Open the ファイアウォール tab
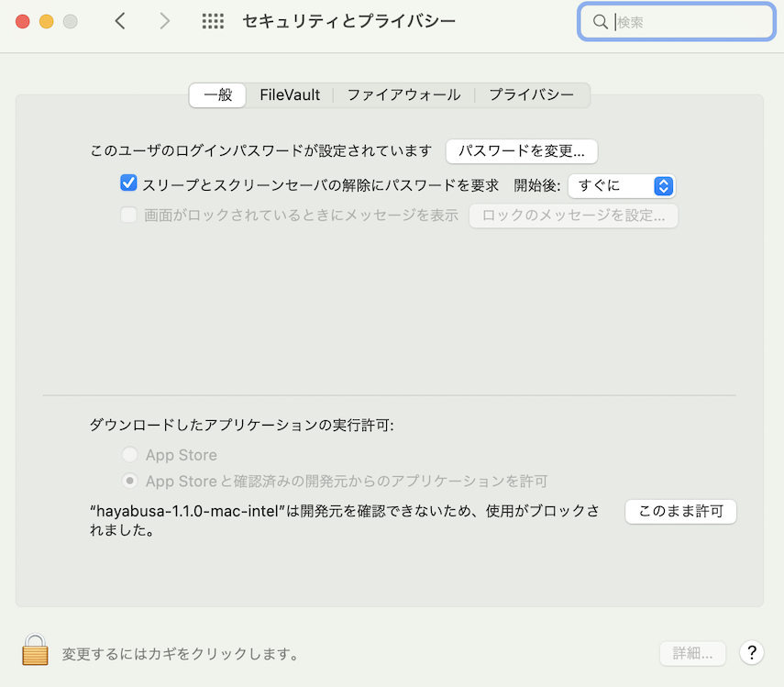784x687 pixels. click(x=403, y=94)
